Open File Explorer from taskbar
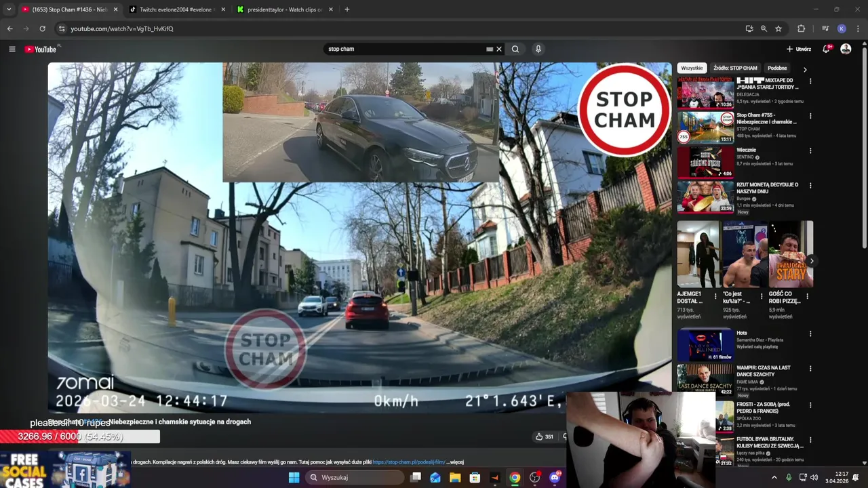Viewport: 868px width, 488px height. (x=455, y=477)
